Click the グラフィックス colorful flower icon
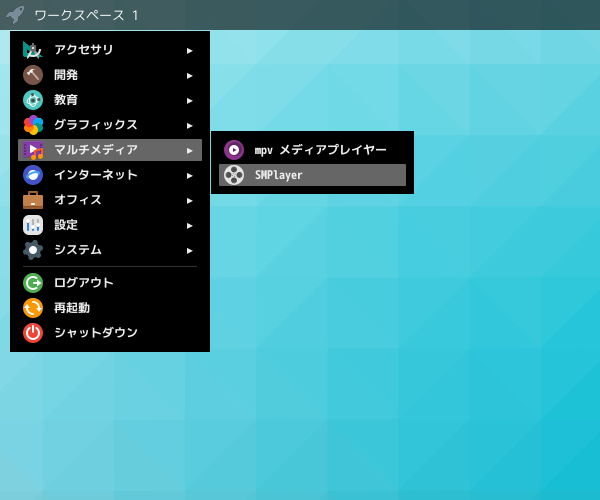600x500 pixels. [33, 125]
